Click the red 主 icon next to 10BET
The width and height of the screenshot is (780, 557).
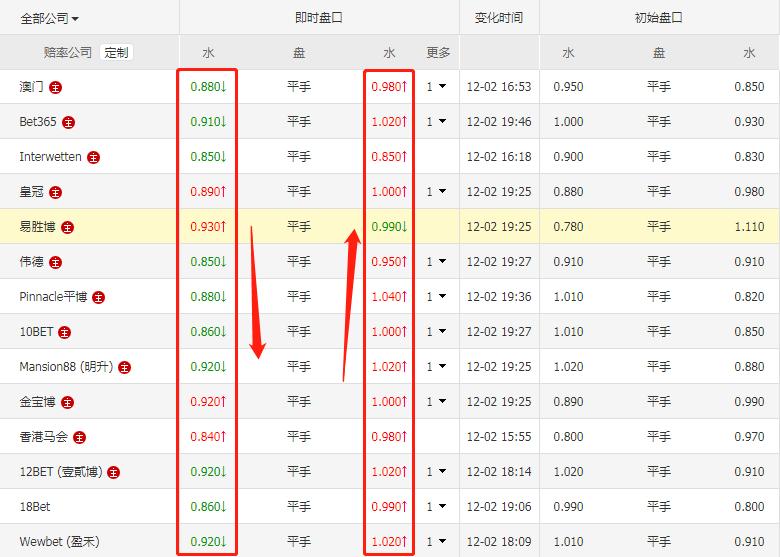click(64, 332)
